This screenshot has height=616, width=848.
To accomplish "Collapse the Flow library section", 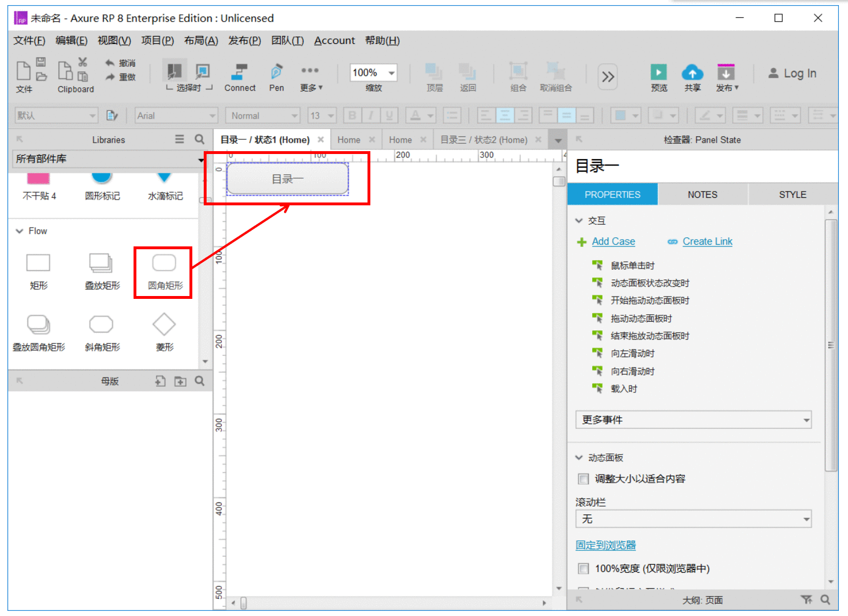I will point(19,231).
